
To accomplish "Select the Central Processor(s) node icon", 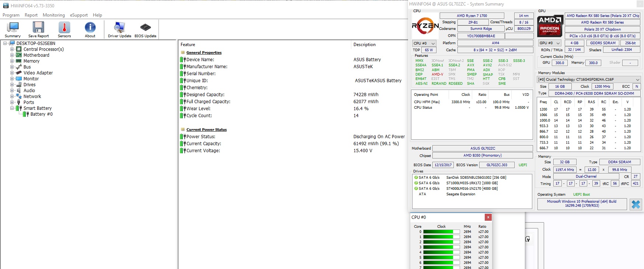I will (x=19, y=49).
